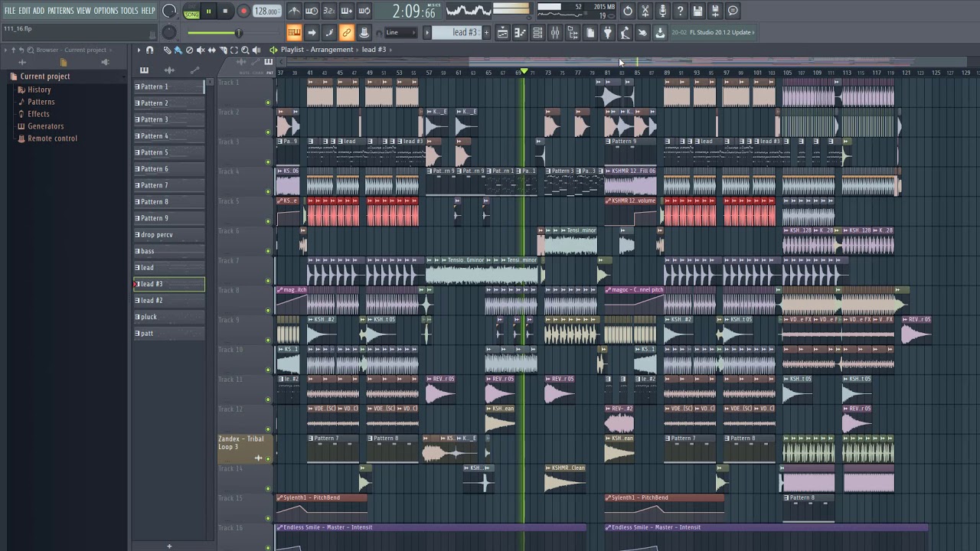Show audio clips in the picker panel

(x=169, y=70)
